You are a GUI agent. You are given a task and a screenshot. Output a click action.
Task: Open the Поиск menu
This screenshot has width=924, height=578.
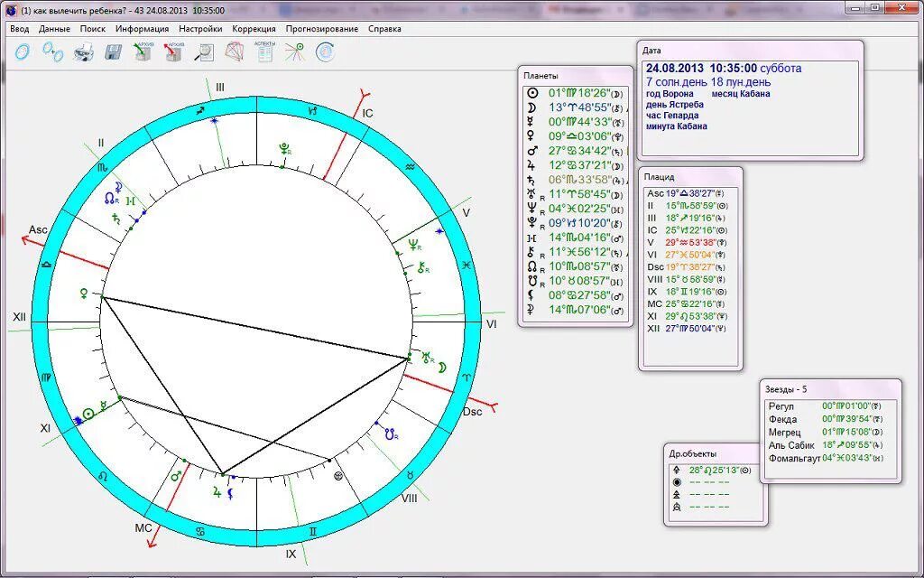tap(93, 28)
